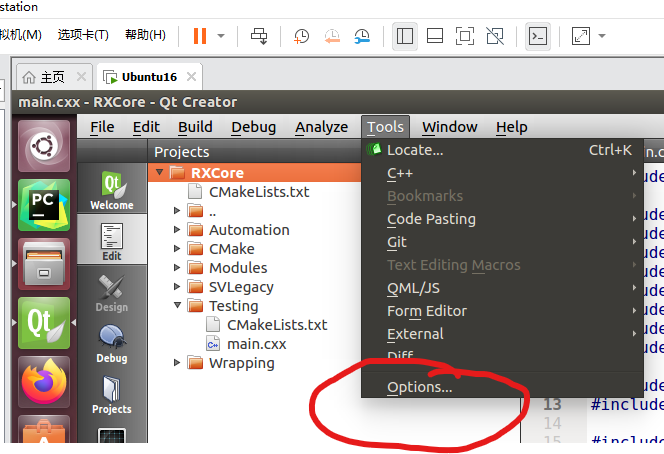Click the Ubuntu dash home icon

click(x=44, y=146)
